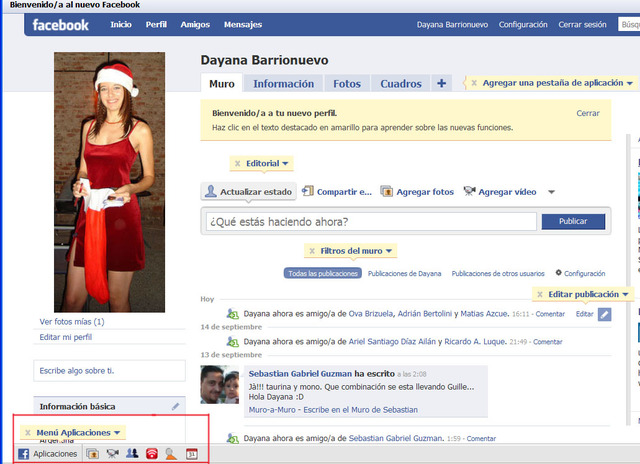Click Dayana Barrionuevo name in header
This screenshot has height=464, width=640.
tap(452, 24)
